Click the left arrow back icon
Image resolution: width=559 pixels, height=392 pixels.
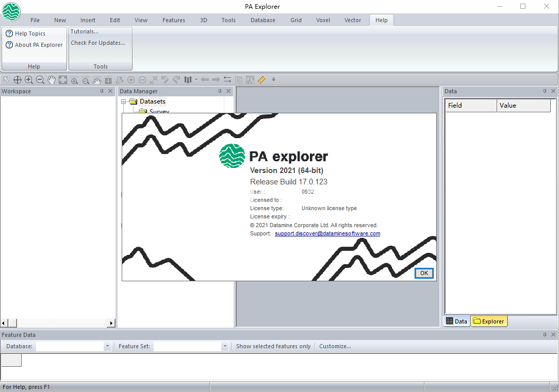pyautogui.click(x=205, y=80)
